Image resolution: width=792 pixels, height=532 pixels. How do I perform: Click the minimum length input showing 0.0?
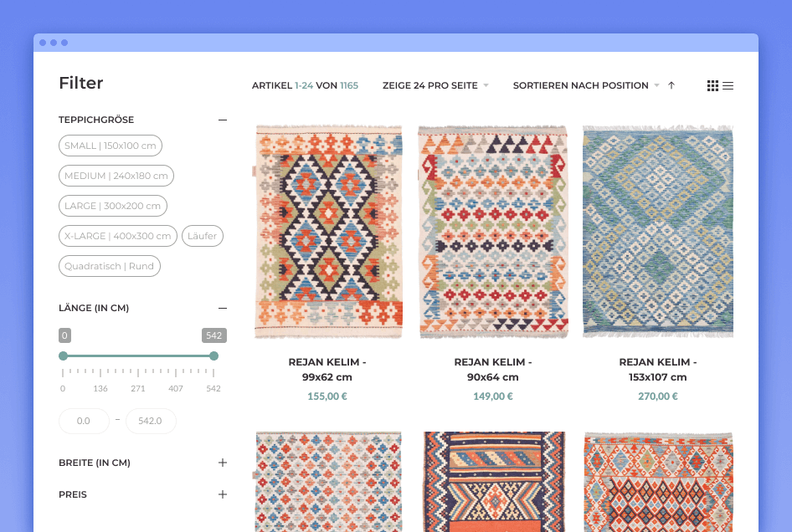pyautogui.click(x=84, y=421)
